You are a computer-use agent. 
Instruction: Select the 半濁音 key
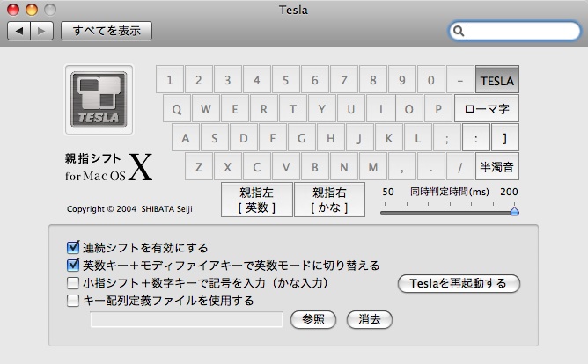(497, 167)
